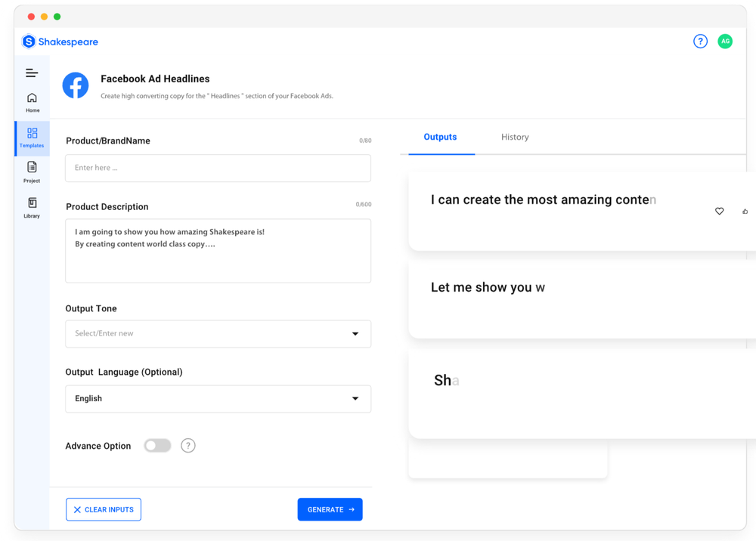Image resolution: width=756 pixels, height=541 pixels.
Task: Click the "Create high converting copy" description text
Action: click(x=217, y=96)
